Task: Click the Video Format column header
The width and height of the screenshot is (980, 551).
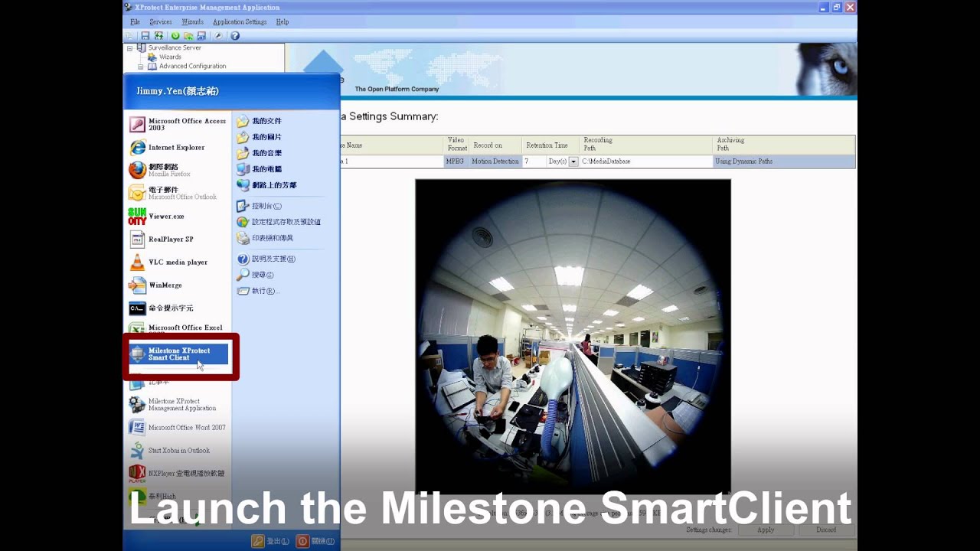Action: [456, 145]
